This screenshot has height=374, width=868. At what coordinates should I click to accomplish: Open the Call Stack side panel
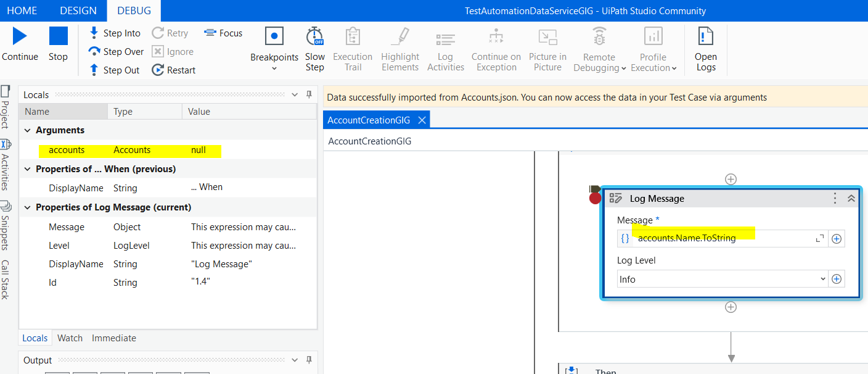tap(5, 280)
